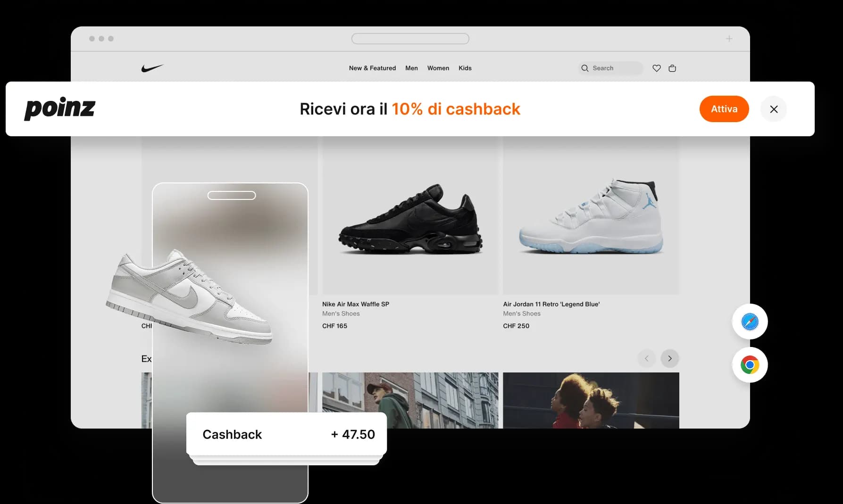Open Air Jordan 11 Retro 'Legend Blue' link
The image size is (843, 504).
(551, 304)
